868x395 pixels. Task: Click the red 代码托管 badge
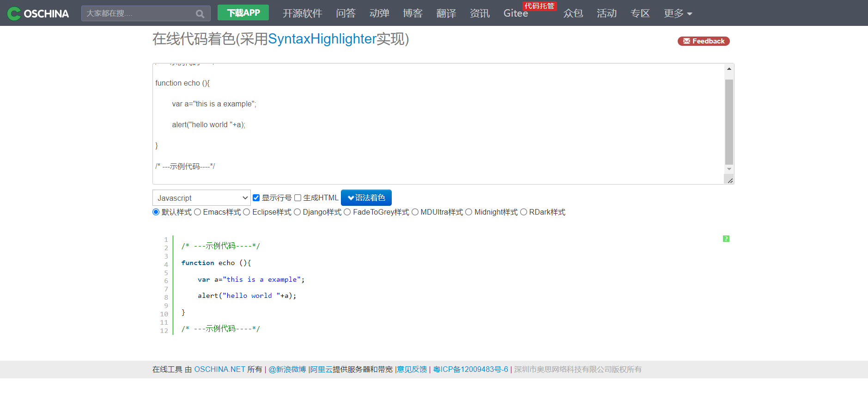539,6
